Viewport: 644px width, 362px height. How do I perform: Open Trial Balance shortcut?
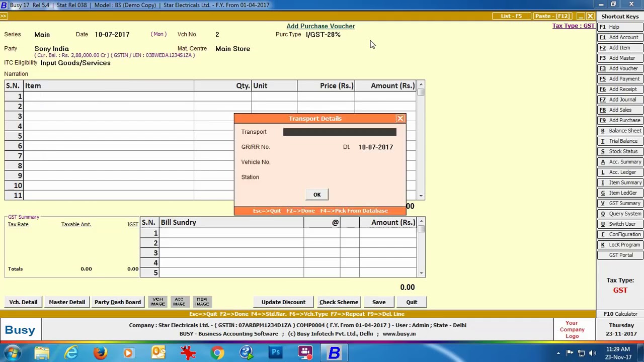[x=620, y=141]
